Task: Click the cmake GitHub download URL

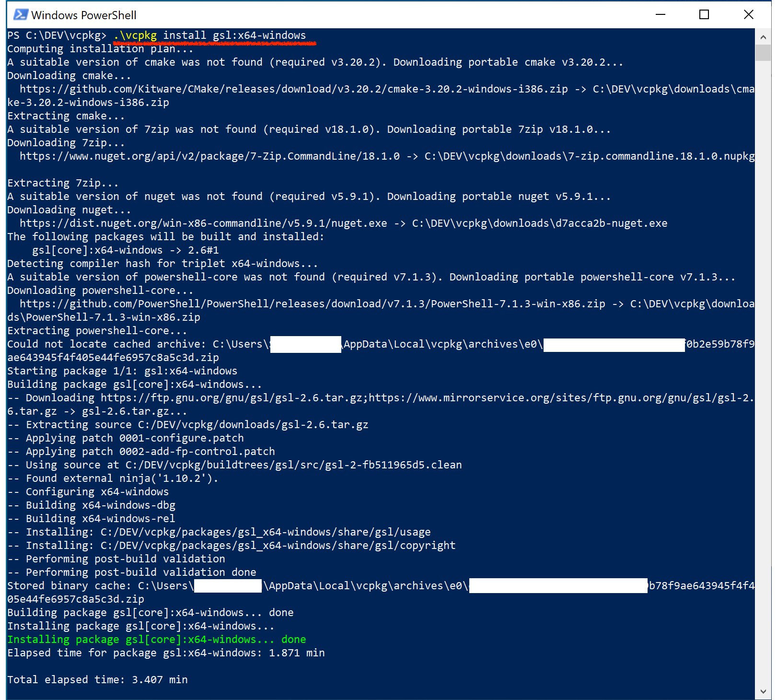Action: click(x=293, y=89)
